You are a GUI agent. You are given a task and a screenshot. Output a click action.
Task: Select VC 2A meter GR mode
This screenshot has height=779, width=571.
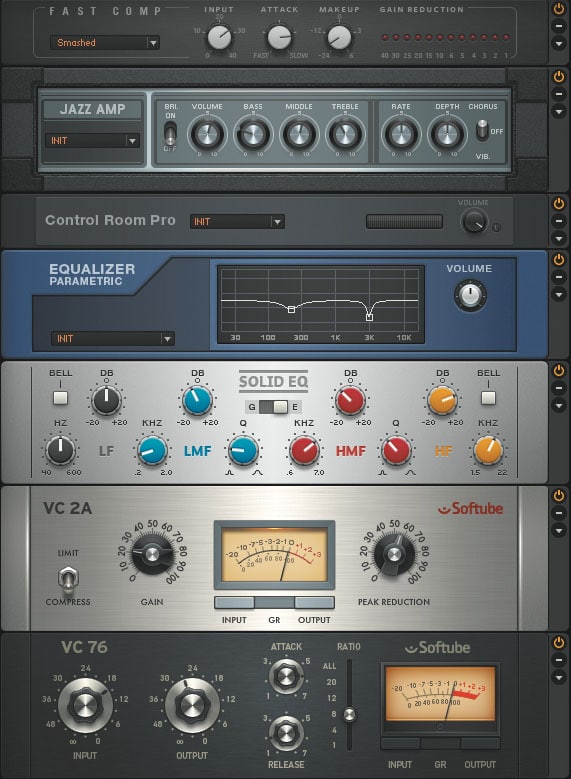point(274,603)
